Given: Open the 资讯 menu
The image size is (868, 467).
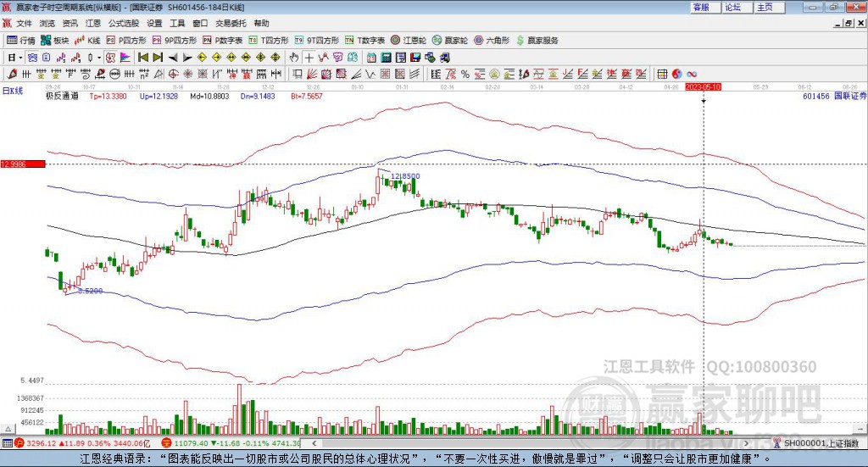Looking at the screenshot, I should (x=70, y=23).
